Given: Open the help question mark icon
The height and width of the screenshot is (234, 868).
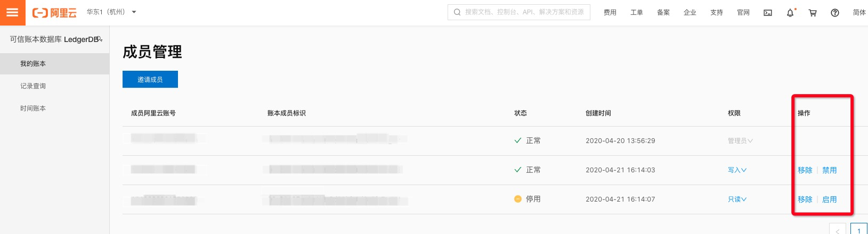Looking at the screenshot, I should [835, 13].
